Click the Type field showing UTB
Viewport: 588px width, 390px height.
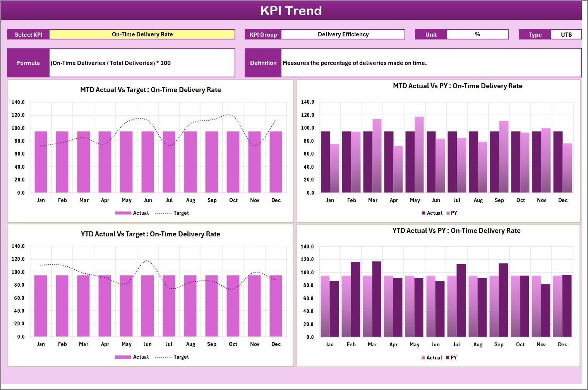[x=566, y=34]
